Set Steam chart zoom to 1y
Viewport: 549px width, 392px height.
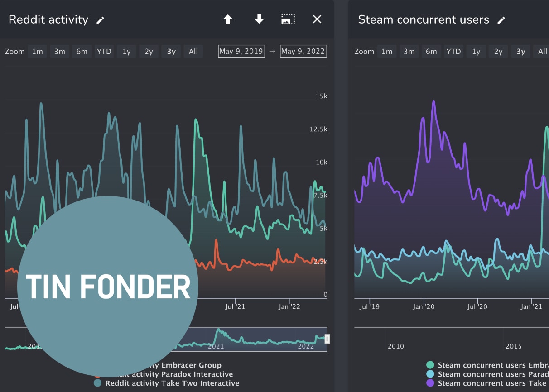coord(476,52)
